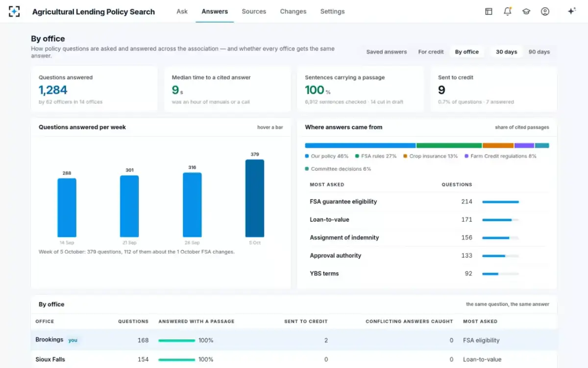Sort table by the Questions column header

pyautogui.click(x=133, y=321)
